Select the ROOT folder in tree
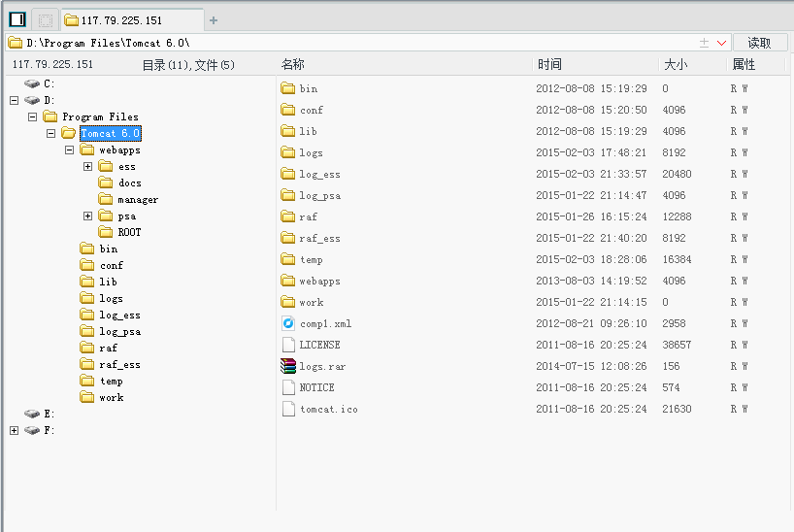This screenshot has width=794, height=532. click(x=129, y=233)
